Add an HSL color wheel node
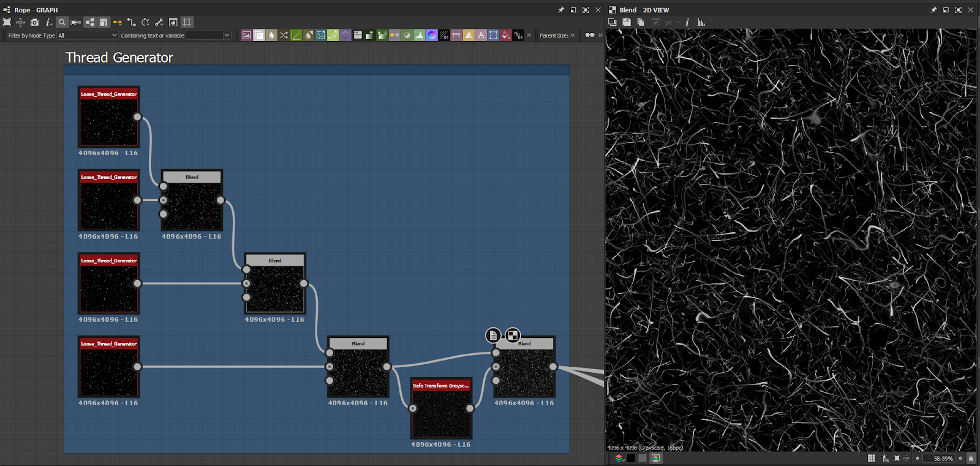The image size is (980, 466). click(432, 36)
